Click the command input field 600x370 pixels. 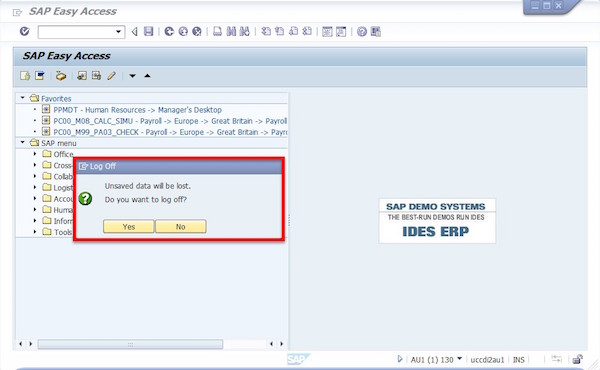(77, 32)
